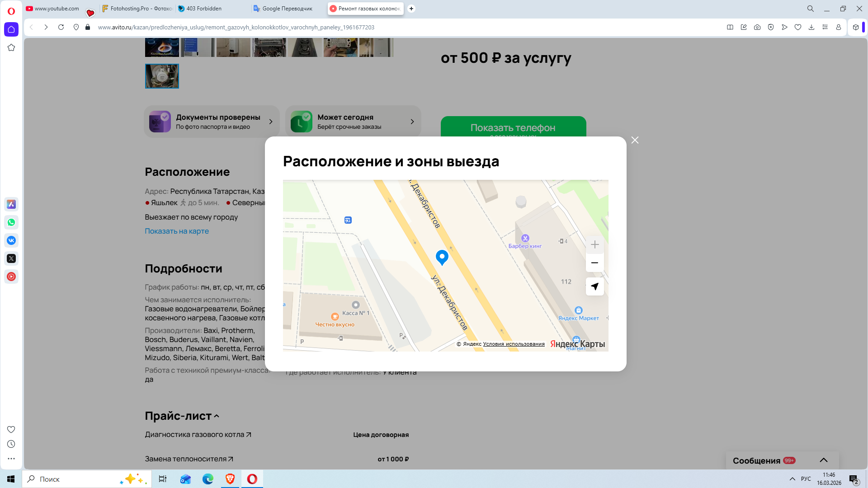Reload the Avito page

(x=61, y=27)
